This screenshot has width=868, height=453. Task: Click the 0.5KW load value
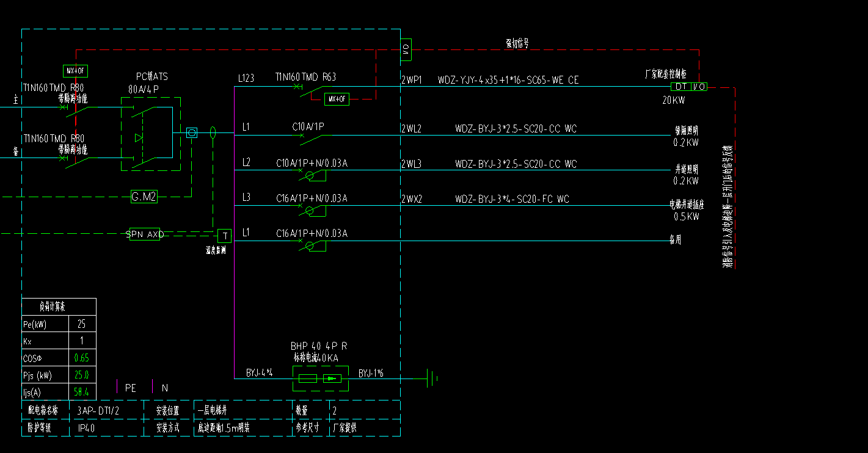[x=687, y=217]
